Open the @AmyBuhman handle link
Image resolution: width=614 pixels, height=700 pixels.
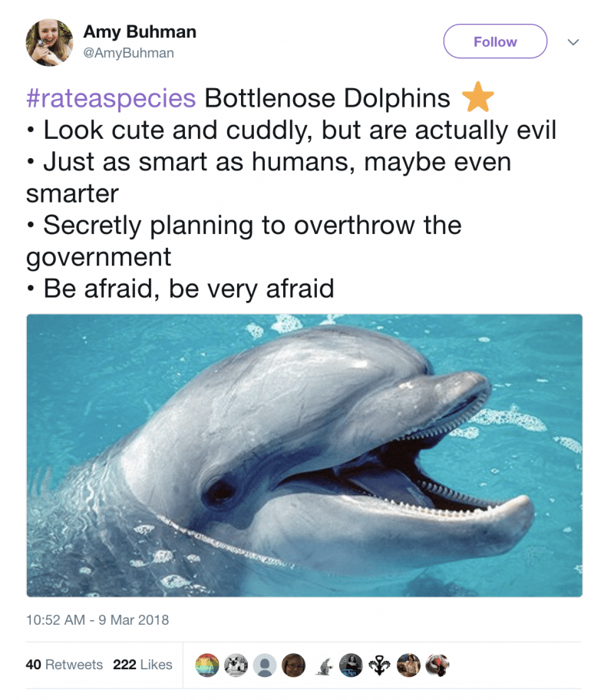[128, 53]
